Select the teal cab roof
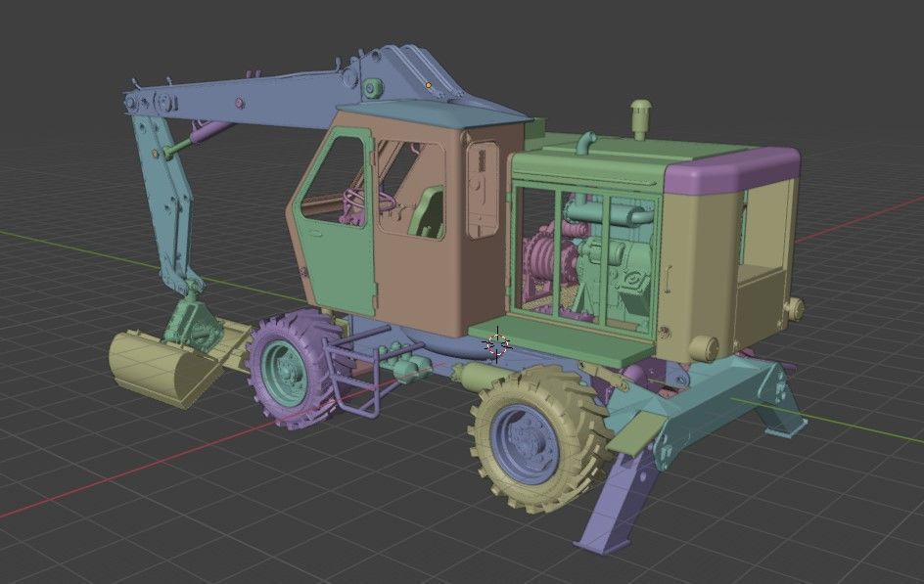 tap(433, 113)
